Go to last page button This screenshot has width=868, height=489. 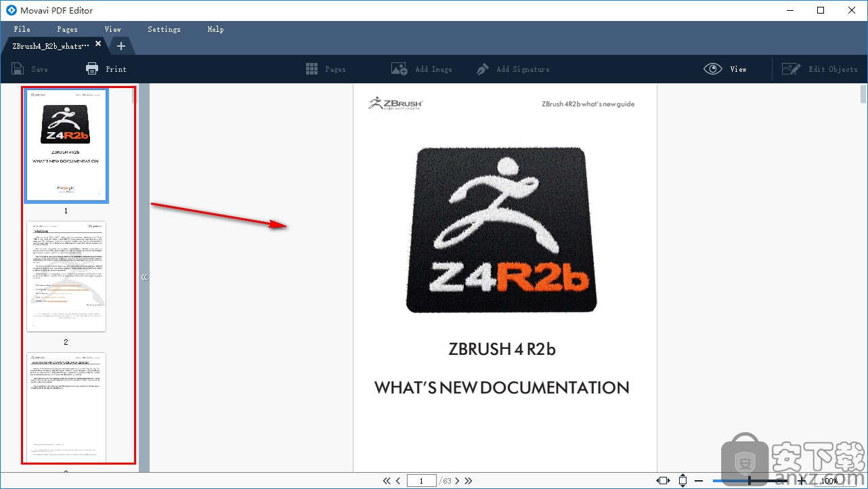(x=468, y=481)
